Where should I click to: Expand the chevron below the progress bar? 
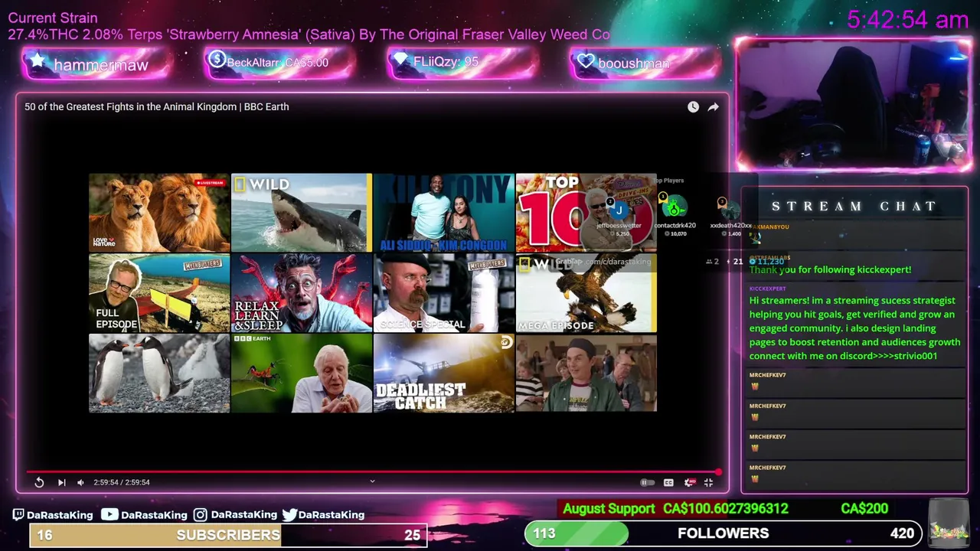tap(372, 481)
